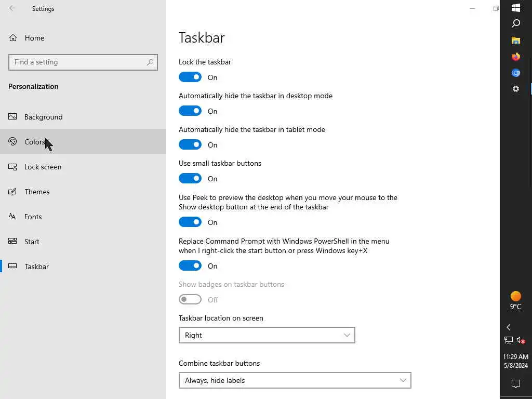532x399 pixels.
Task: Click the taskbar search magnifier icon
Action: (516, 24)
